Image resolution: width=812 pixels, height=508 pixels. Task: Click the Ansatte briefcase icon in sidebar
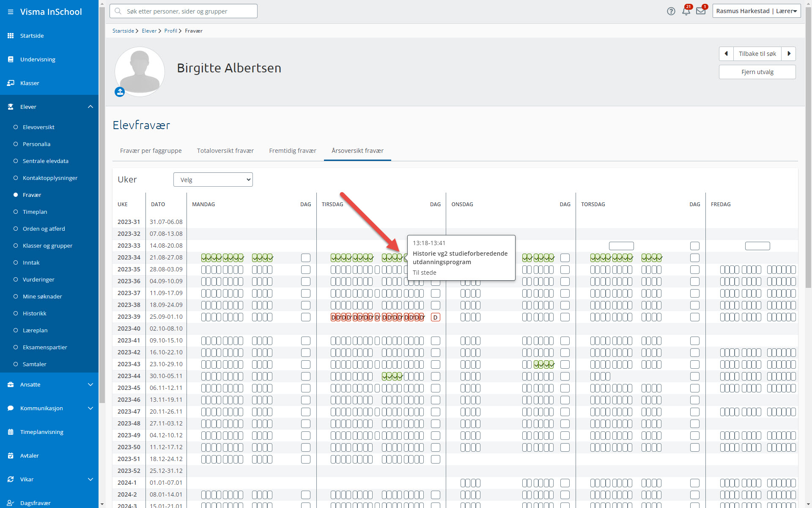(x=11, y=384)
